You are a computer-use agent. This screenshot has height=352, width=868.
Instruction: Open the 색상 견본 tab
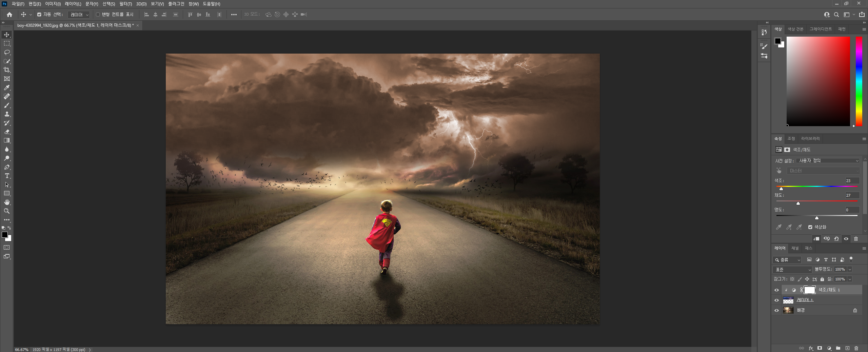coord(795,29)
